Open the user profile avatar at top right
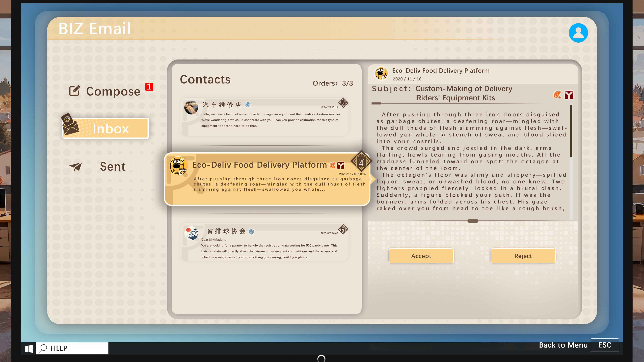Image resolution: width=644 pixels, height=362 pixels. pyautogui.click(x=578, y=33)
